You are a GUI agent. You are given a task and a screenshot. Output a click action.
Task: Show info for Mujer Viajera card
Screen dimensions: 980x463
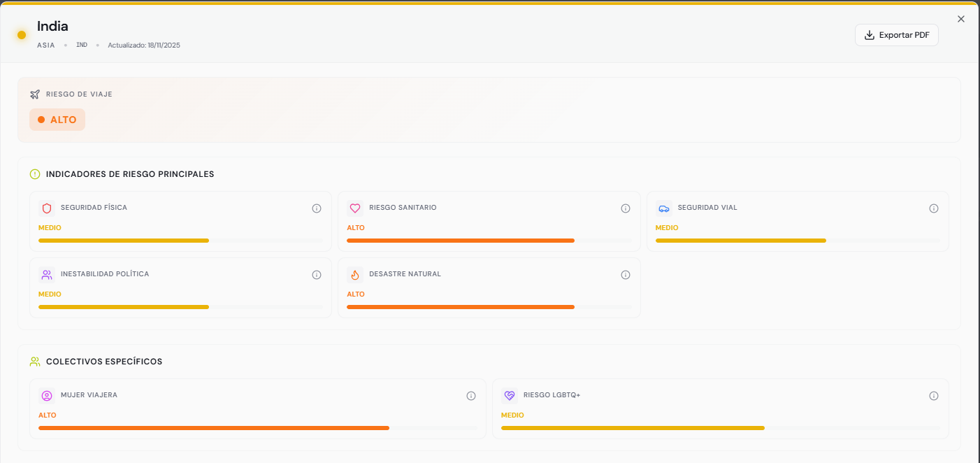[x=471, y=396]
